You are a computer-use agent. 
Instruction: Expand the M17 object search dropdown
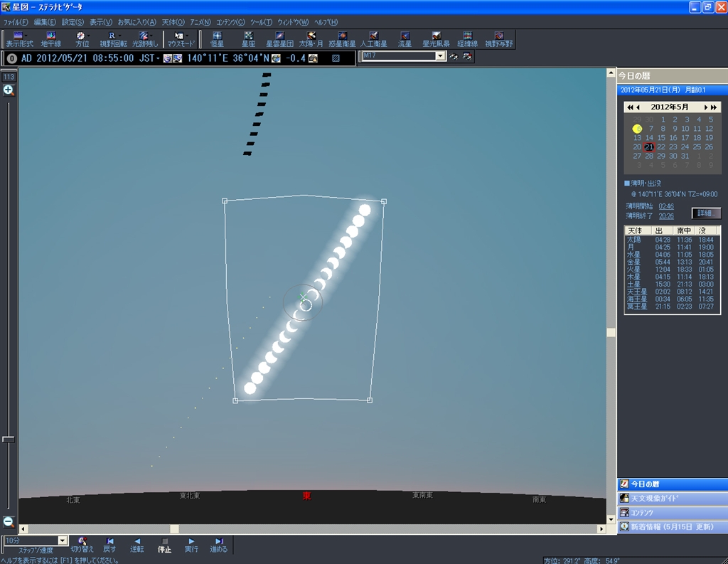point(440,56)
